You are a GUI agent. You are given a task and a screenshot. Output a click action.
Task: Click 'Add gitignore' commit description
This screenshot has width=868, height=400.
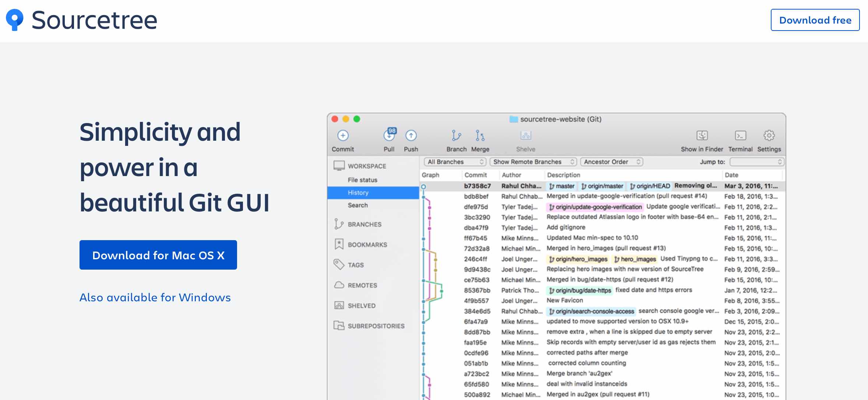(566, 228)
